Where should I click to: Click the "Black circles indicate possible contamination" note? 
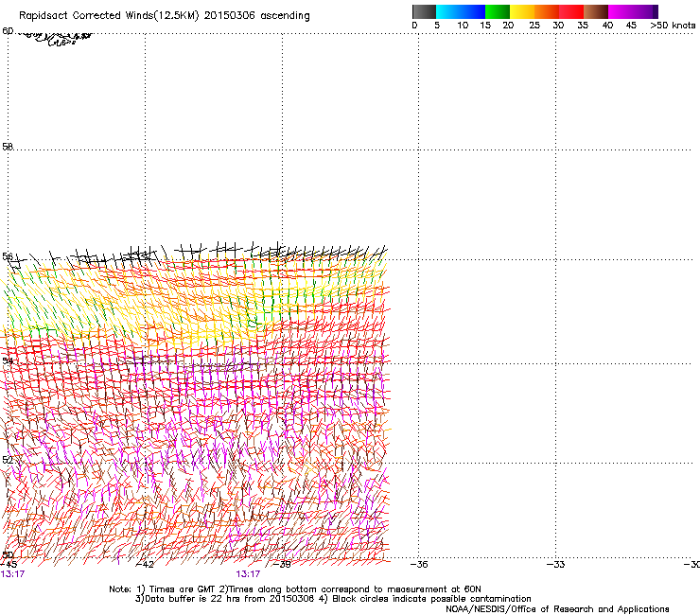(425, 599)
